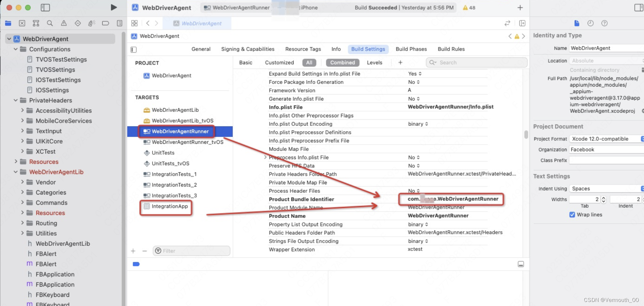Collapse the WebDriverAgent project root

point(9,39)
